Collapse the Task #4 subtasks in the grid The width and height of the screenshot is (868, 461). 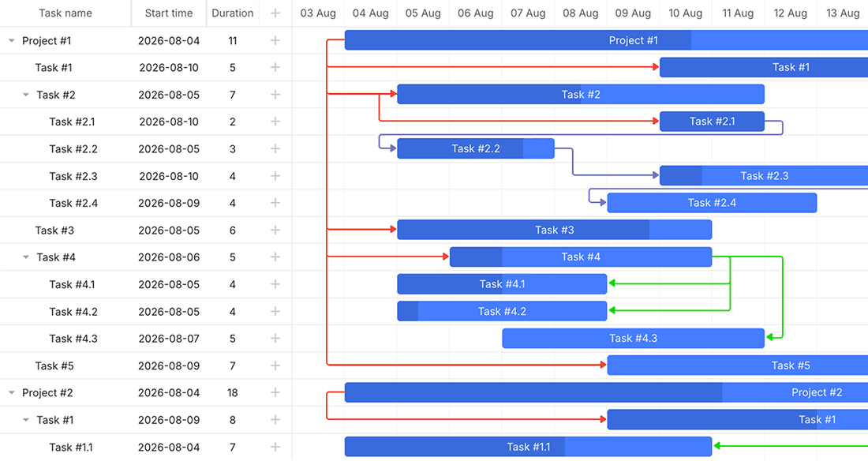[x=25, y=257]
